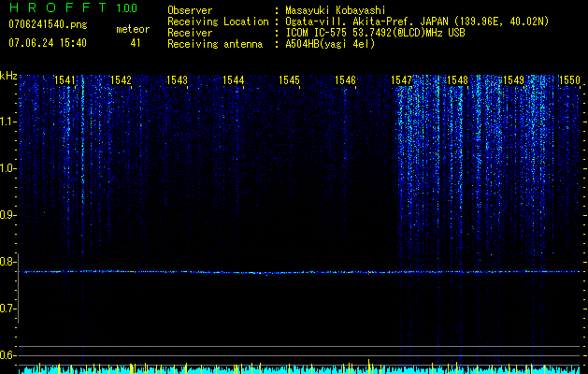Click the date stamp 07.06.24 15:40
The image size is (588, 374).
[48, 43]
